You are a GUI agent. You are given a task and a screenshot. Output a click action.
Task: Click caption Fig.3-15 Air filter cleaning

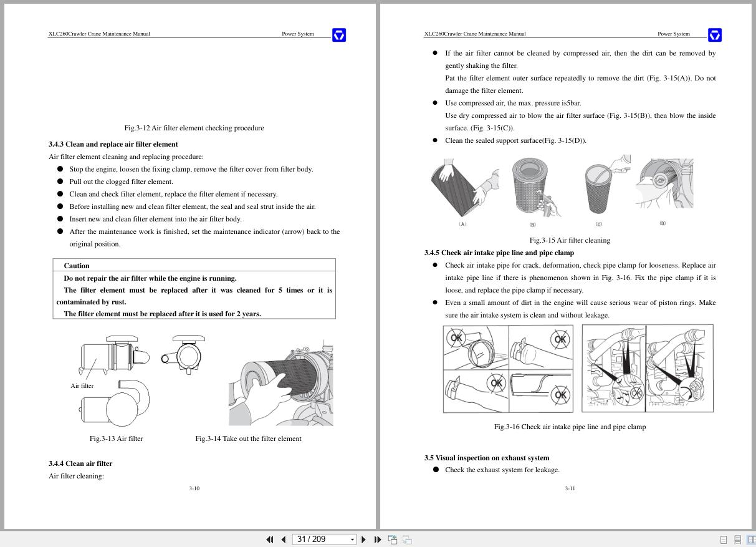pos(570,240)
